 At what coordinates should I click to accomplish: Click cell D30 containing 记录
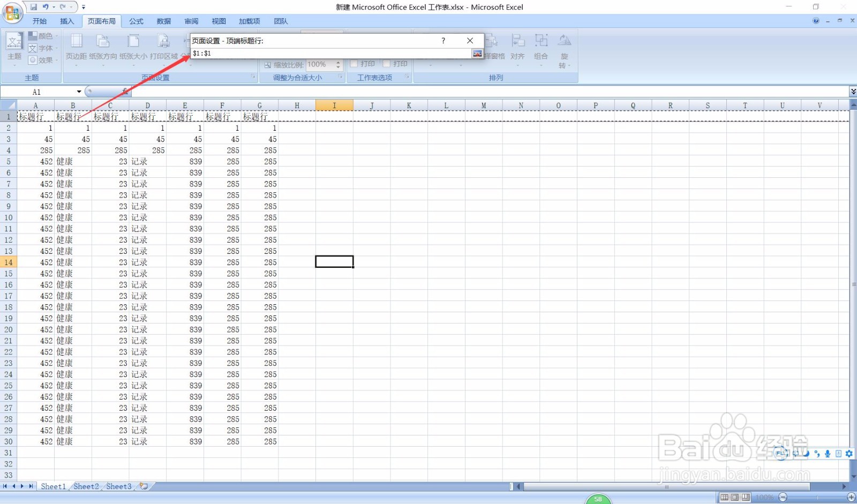(147, 441)
